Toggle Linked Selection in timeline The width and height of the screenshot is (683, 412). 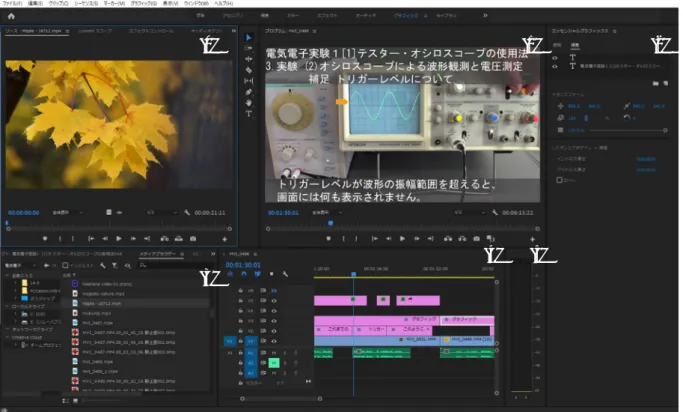[x=257, y=274]
